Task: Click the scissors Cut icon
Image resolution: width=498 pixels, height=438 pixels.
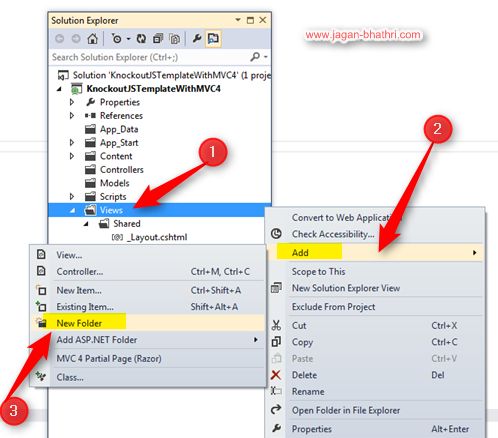Action: point(276,325)
